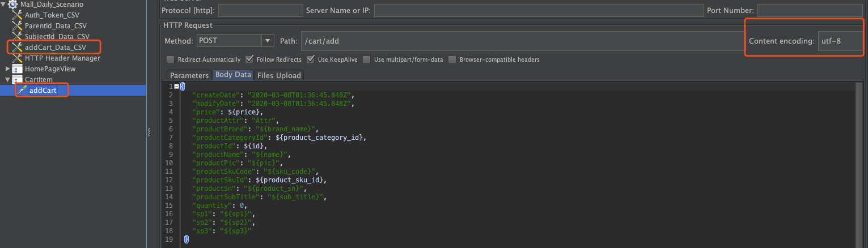868x248 pixels.
Task: Click the ${product_category_id} variable
Action: pyautogui.click(x=319, y=138)
